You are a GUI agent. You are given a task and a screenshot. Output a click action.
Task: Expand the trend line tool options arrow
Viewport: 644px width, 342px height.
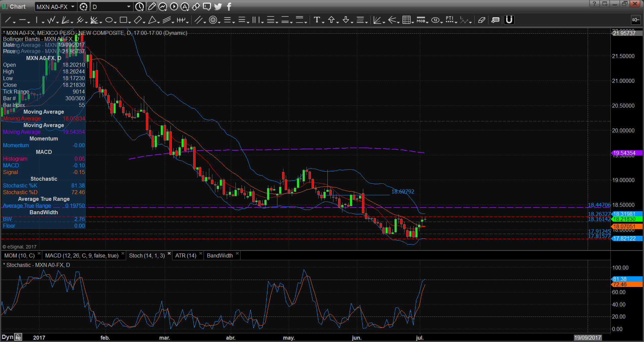point(14,22)
